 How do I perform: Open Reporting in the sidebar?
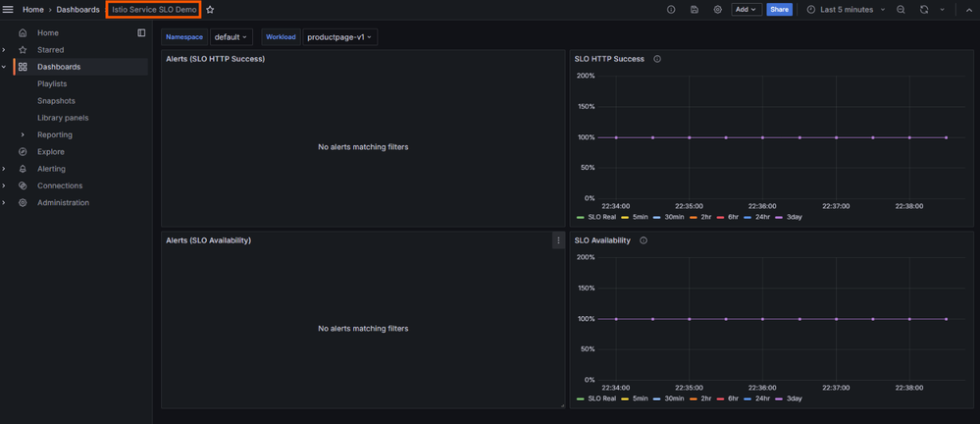tap(54, 134)
